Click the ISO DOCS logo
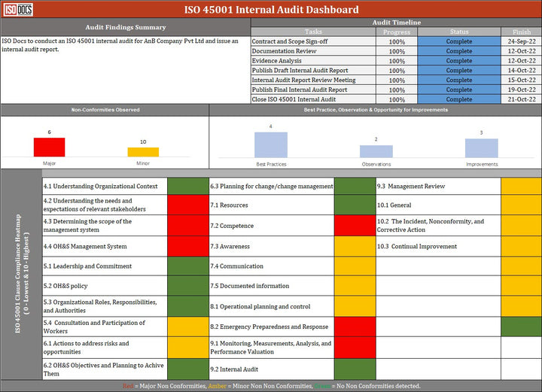Viewport: 542px width, 392px height. (18, 9)
